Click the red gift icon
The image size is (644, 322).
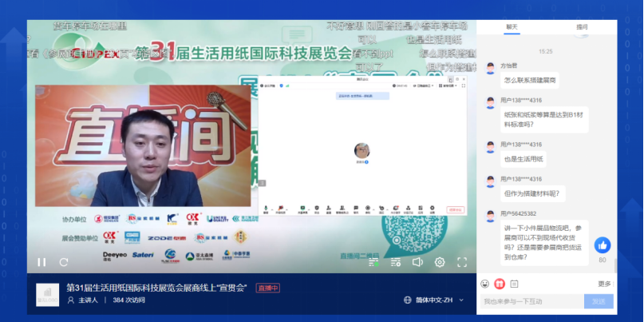point(500,284)
